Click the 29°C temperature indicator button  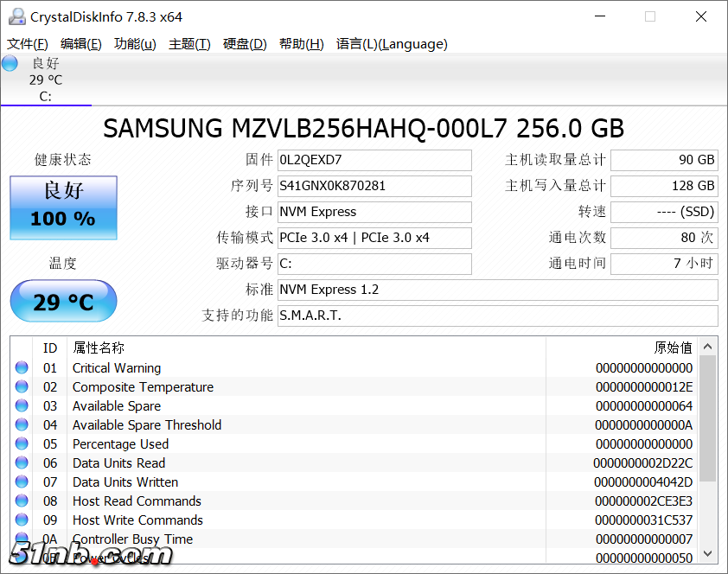62,301
